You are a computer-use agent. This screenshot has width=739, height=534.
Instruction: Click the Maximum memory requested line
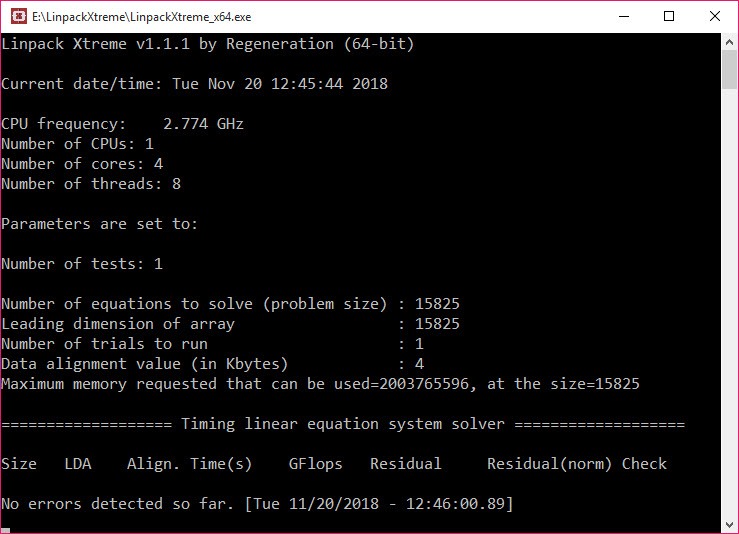click(320, 384)
